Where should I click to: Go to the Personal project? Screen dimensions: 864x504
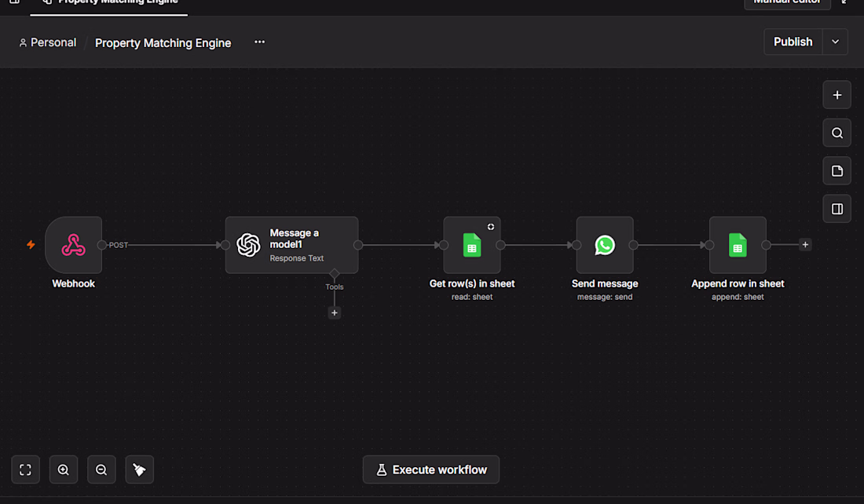point(47,42)
